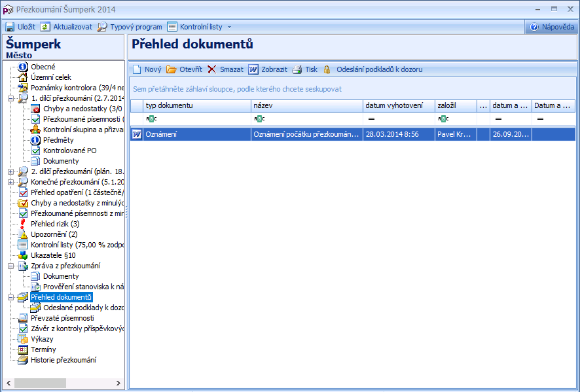Click the Oznámení počátku přezkoumání cell

(306, 134)
